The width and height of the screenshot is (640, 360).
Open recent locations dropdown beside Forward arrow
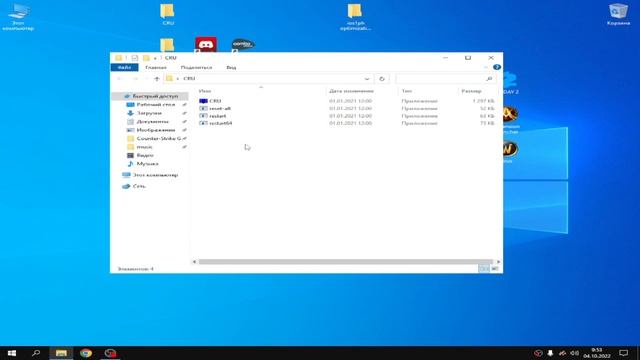pyautogui.click(x=146, y=79)
